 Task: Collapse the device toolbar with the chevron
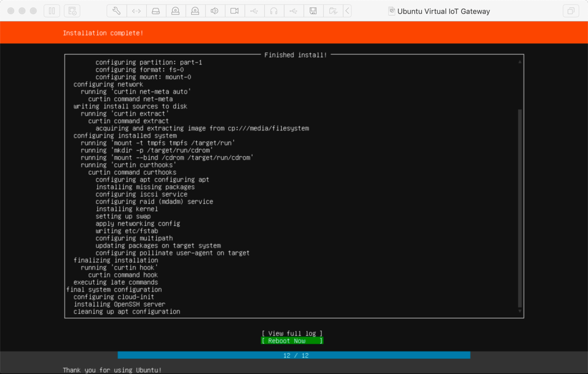347,11
